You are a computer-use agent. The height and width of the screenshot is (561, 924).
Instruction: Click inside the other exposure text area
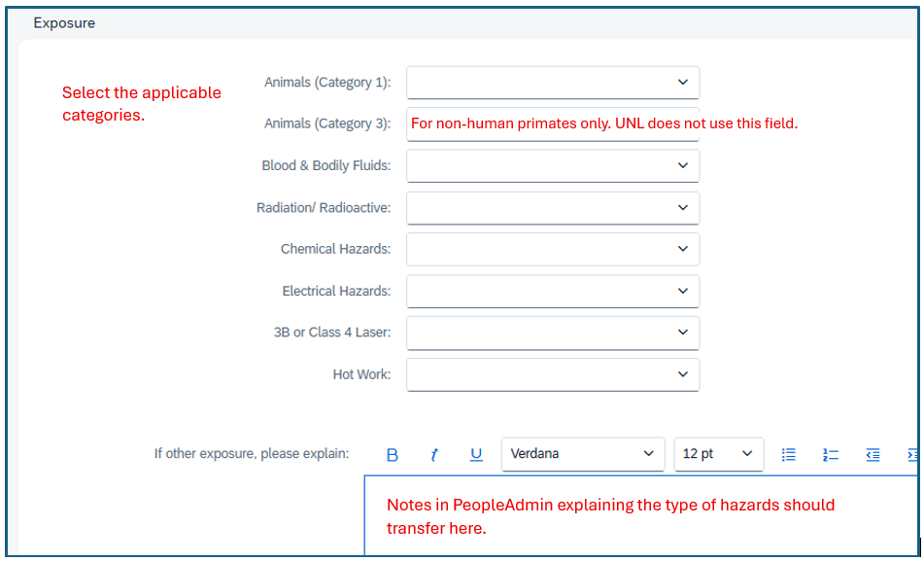coord(641,516)
